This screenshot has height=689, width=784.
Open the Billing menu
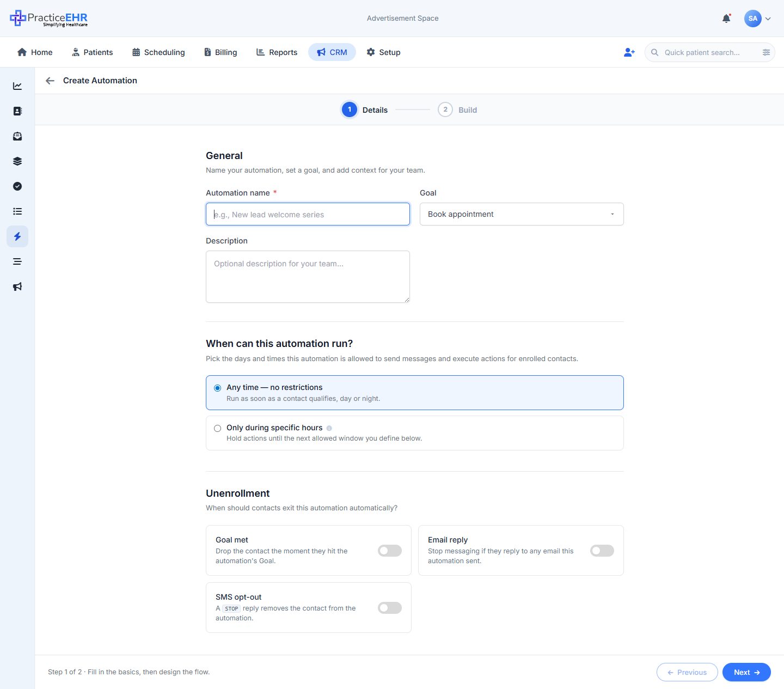point(220,52)
